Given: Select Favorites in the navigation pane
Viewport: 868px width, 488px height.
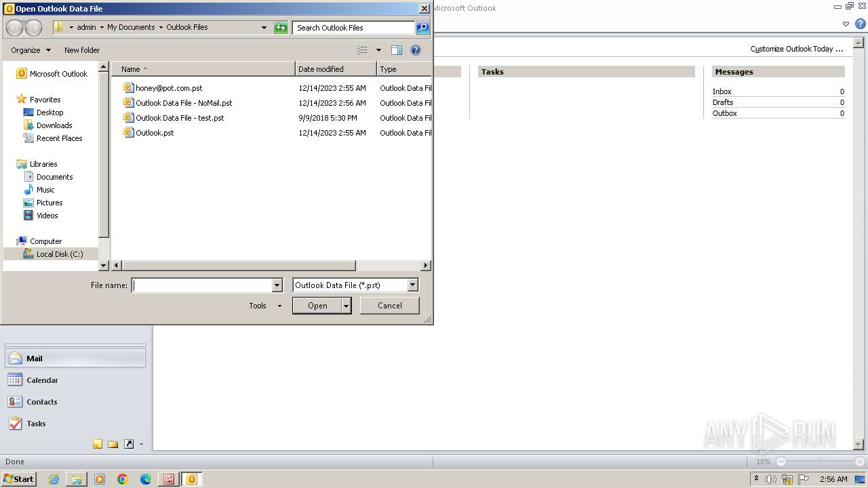Looking at the screenshot, I should (x=45, y=100).
